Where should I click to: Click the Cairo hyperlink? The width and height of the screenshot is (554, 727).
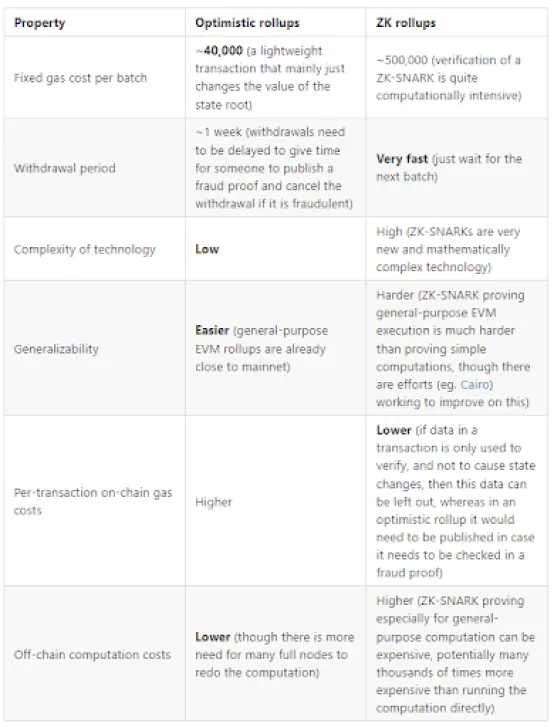[x=475, y=384]
